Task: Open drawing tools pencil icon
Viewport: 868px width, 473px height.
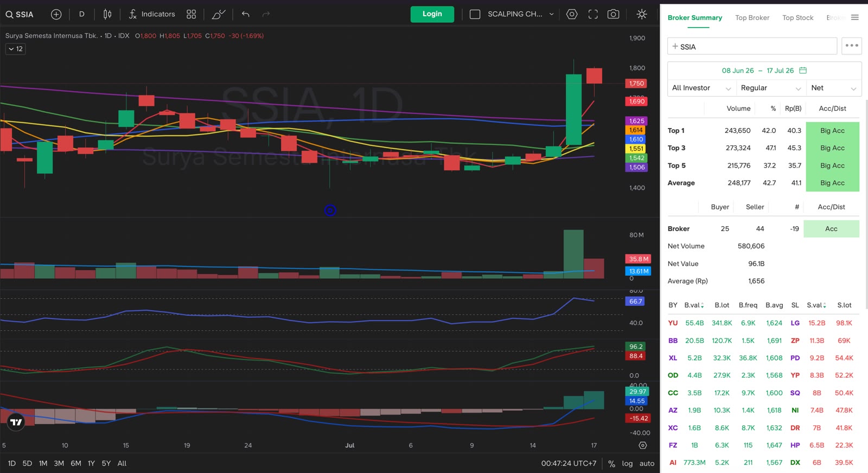Action: (x=219, y=14)
